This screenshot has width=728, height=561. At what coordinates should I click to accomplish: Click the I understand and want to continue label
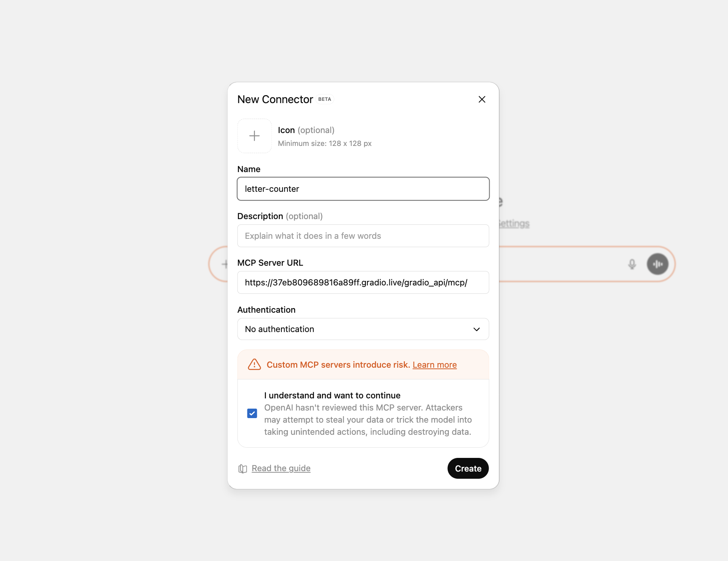(x=332, y=395)
